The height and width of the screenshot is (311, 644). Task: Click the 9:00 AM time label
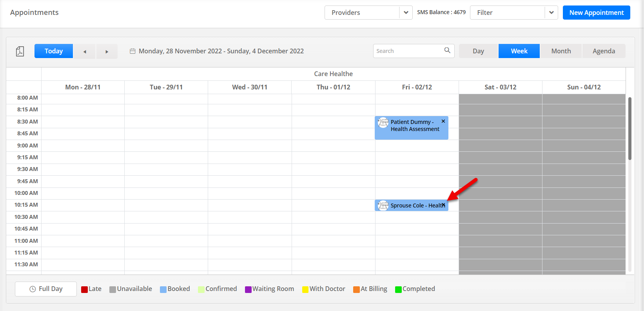[27, 145]
